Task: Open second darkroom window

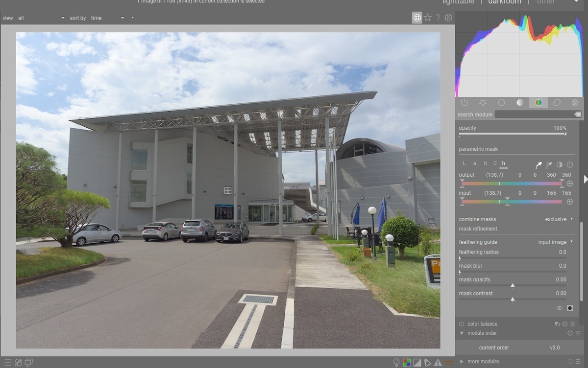Action: click(29, 363)
